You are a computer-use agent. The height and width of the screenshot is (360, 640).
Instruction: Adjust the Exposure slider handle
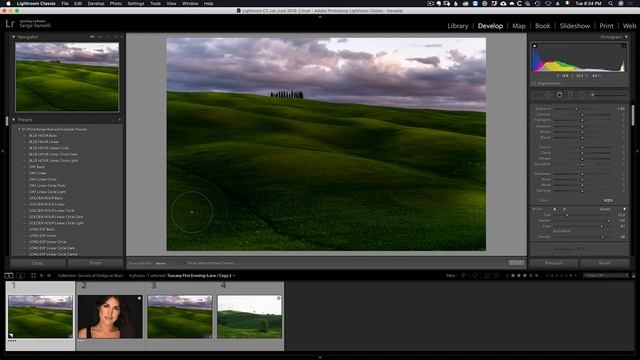click(x=576, y=109)
